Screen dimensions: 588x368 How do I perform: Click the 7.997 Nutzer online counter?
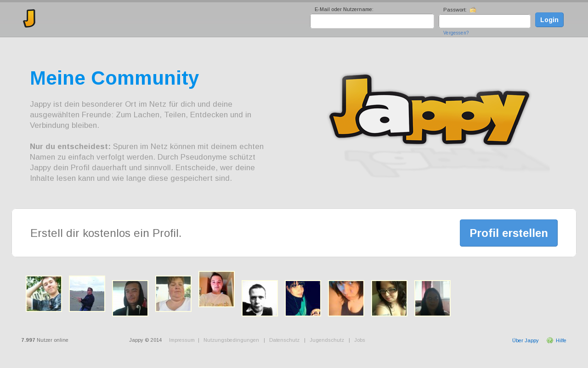(45, 340)
